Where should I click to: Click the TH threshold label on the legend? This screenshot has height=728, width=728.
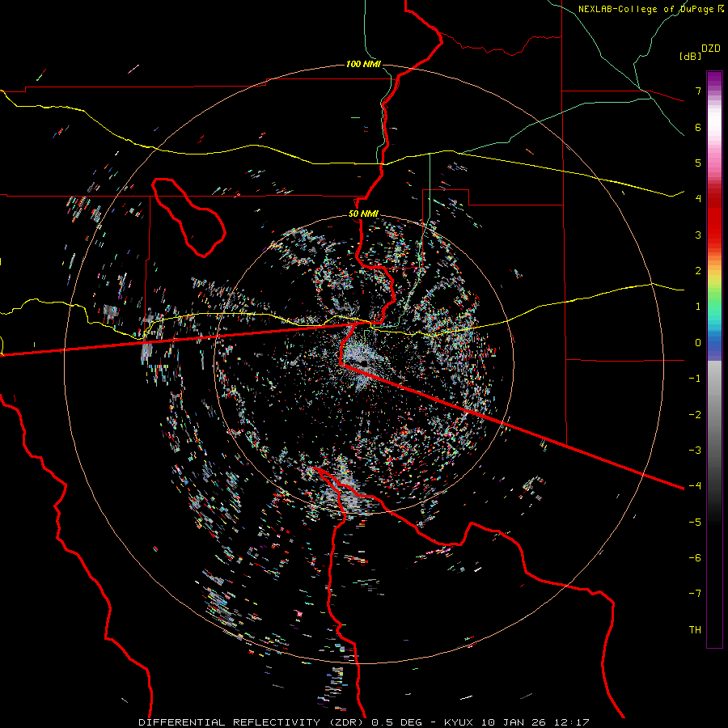coord(695,630)
